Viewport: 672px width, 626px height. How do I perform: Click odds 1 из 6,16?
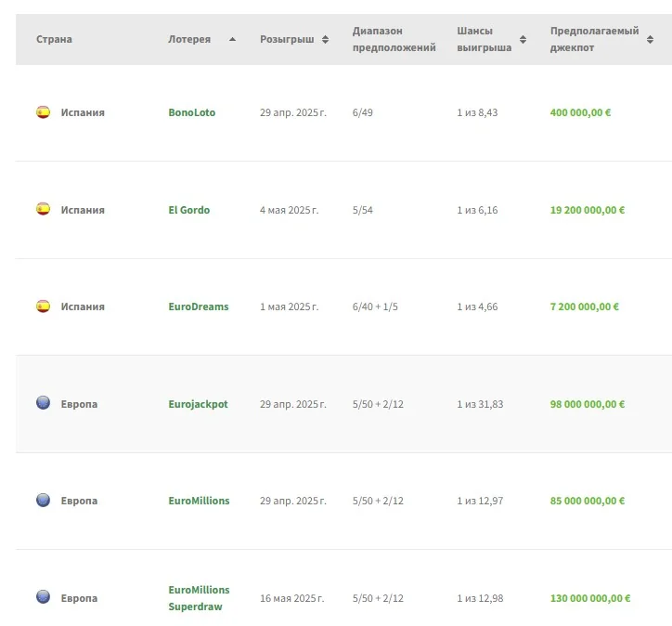(x=477, y=210)
